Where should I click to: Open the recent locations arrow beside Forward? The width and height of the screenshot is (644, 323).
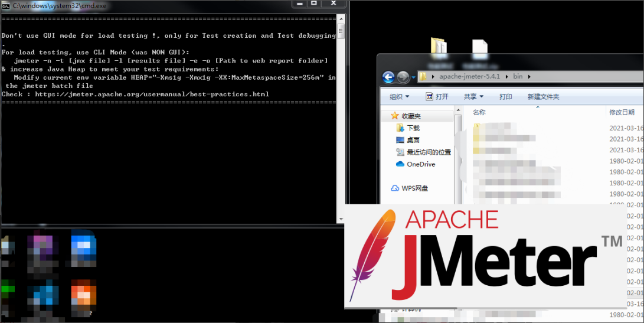pyautogui.click(x=413, y=77)
